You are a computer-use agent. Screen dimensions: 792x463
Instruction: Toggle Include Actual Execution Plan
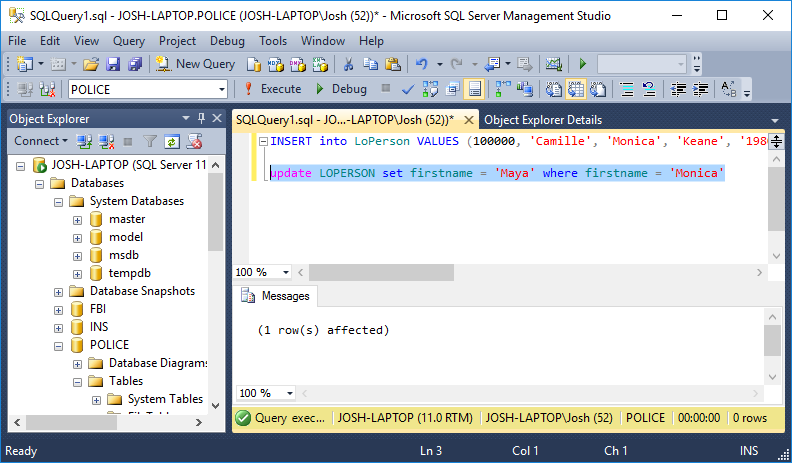coord(503,89)
